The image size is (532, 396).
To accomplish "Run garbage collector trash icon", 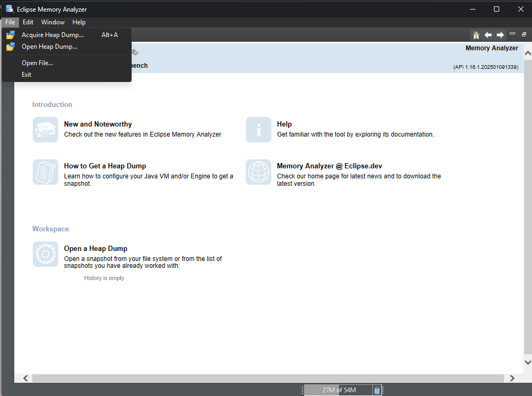I will point(377,390).
